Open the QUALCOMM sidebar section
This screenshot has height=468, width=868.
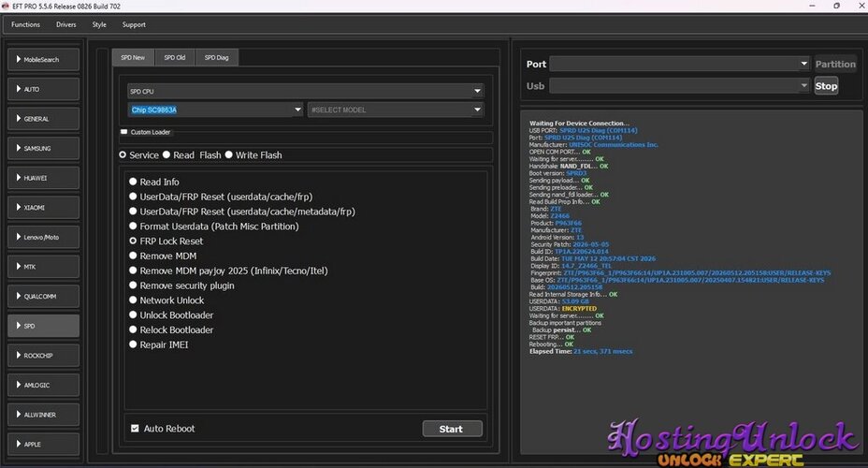pos(43,297)
